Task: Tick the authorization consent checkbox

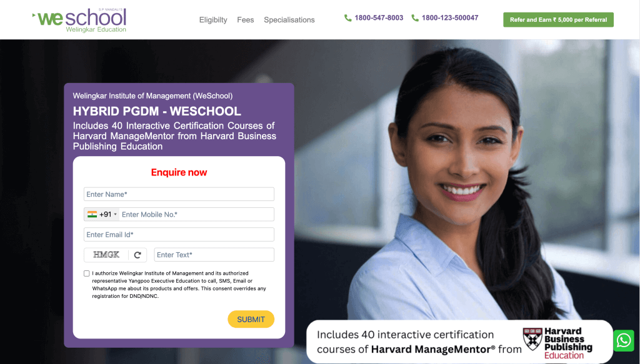Action: click(86, 273)
